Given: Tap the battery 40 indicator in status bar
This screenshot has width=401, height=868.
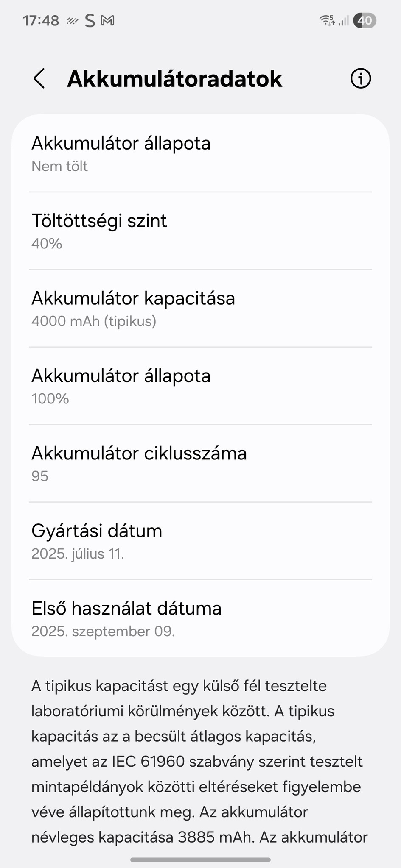Looking at the screenshot, I should coord(365,20).
